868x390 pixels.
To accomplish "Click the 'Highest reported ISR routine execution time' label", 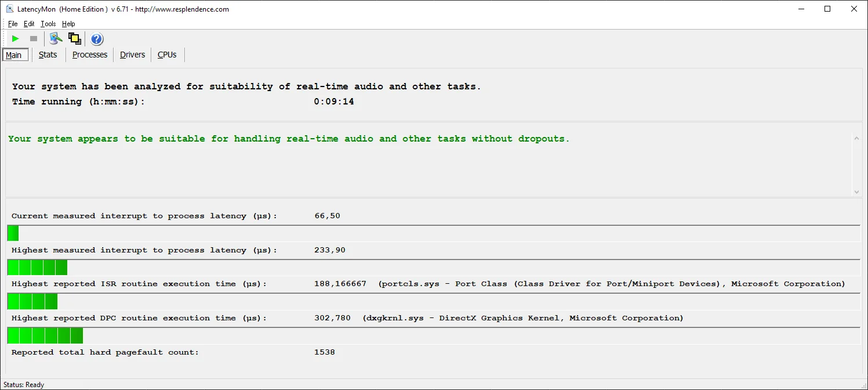I will pyautogui.click(x=139, y=284).
